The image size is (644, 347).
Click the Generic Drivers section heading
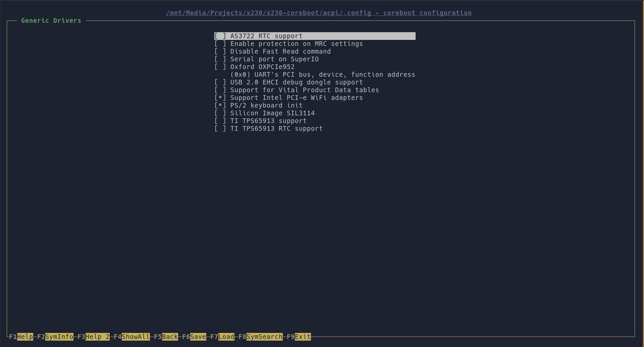(x=51, y=20)
